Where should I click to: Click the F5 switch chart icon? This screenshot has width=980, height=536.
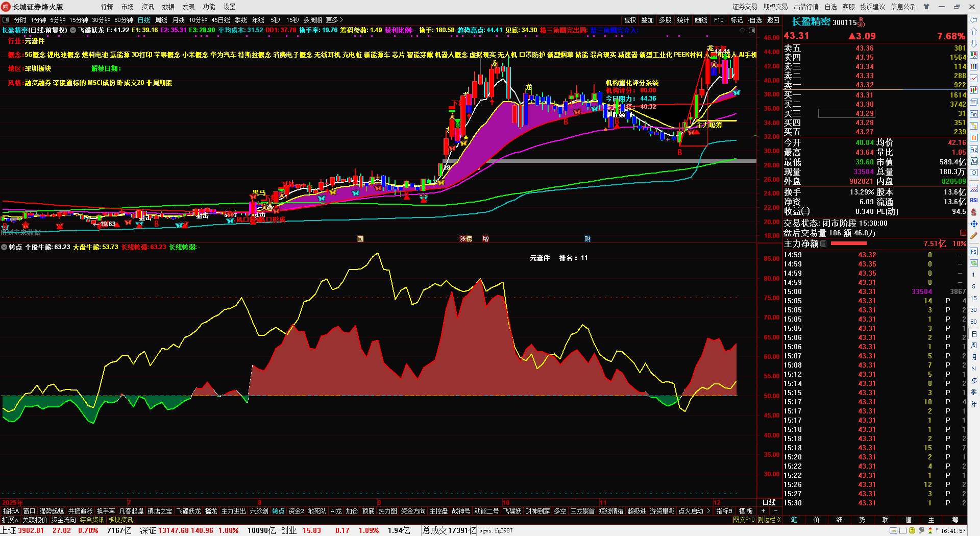[974, 252]
